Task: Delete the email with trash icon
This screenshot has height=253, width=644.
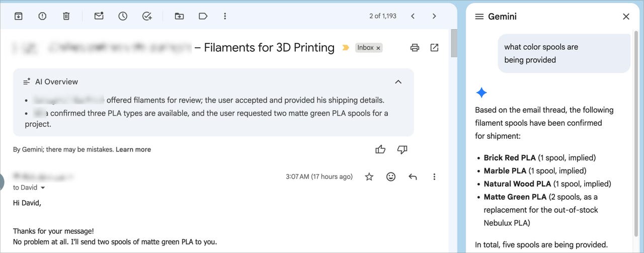Action: [66, 16]
